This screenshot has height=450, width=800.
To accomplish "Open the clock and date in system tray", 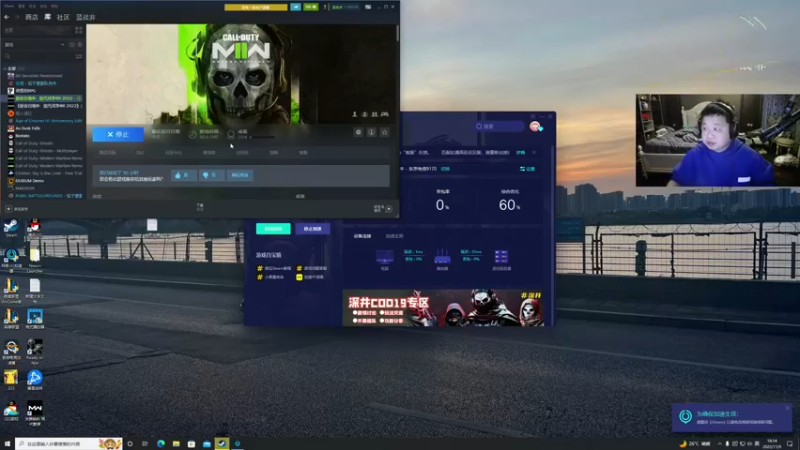I will click(772, 444).
